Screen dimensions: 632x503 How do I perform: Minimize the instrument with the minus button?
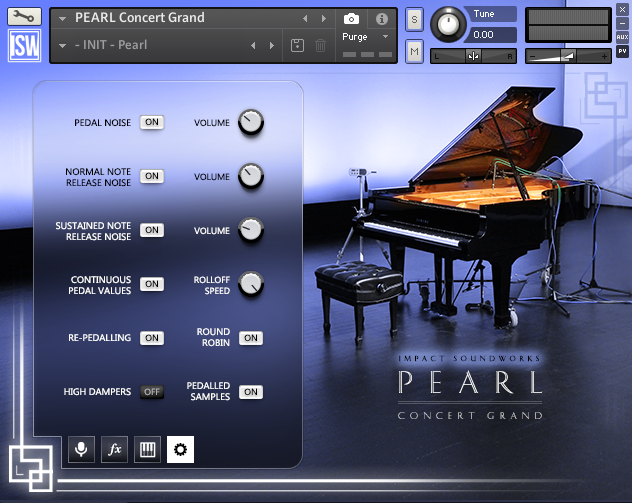622,23
